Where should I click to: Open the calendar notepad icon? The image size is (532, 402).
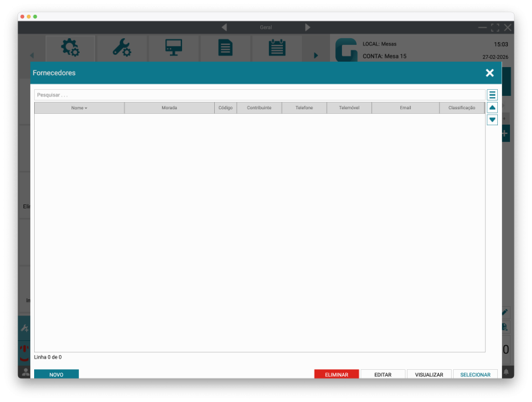(277, 48)
